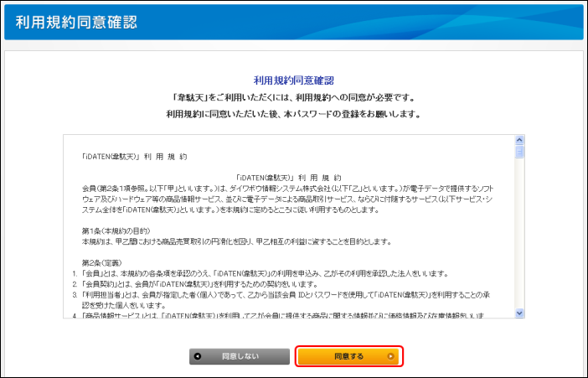Click the 第1条 body text about 商品売買取引の円滑化
Viewport: 588px width, 378px height.
click(x=236, y=241)
